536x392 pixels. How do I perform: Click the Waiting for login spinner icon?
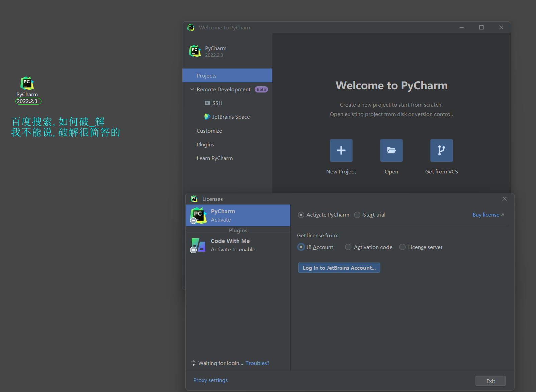[193, 363]
